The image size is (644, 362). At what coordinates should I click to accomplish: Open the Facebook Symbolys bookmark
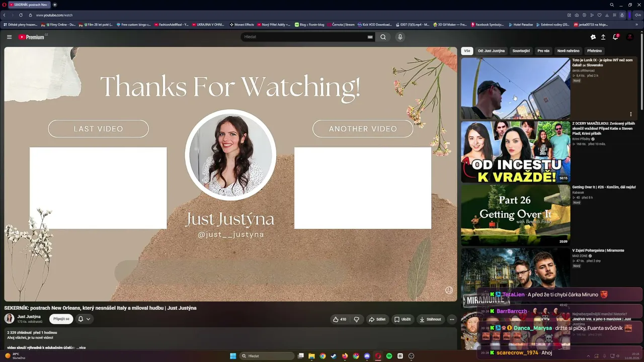click(487, 24)
